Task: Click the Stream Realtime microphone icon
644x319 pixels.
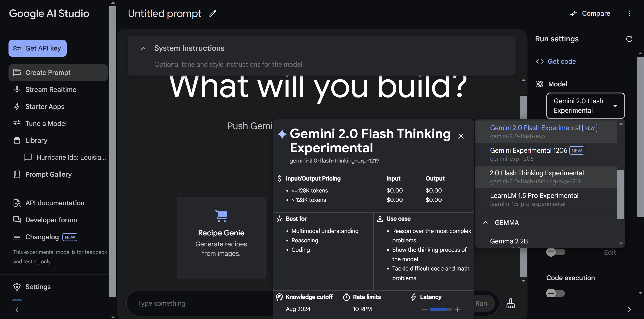Action: [x=17, y=89]
